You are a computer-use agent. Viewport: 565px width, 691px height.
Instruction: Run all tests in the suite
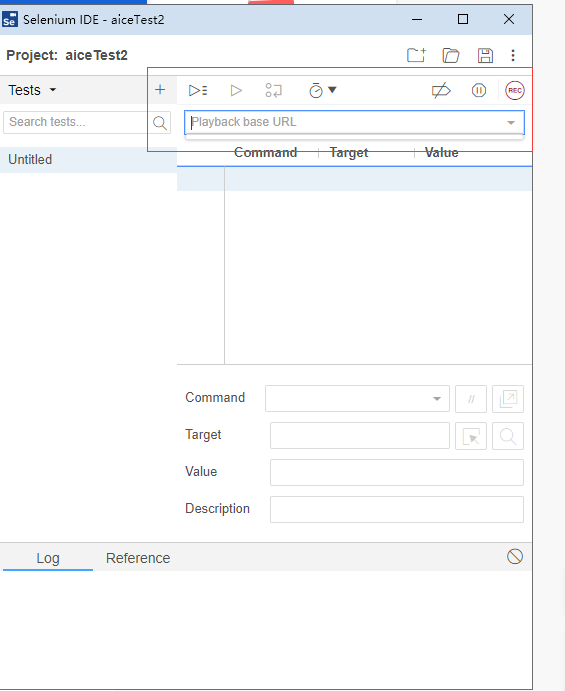pyautogui.click(x=198, y=90)
